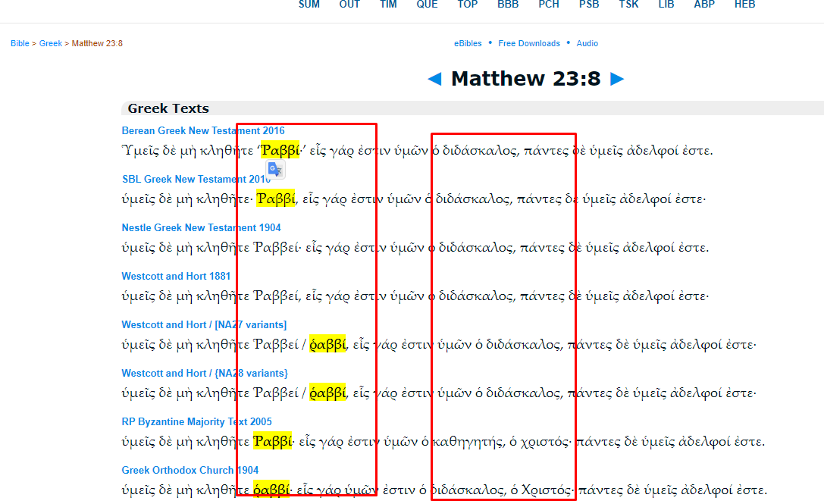
Task: Open Nestle Greek New Testament 1904
Action: (202, 227)
